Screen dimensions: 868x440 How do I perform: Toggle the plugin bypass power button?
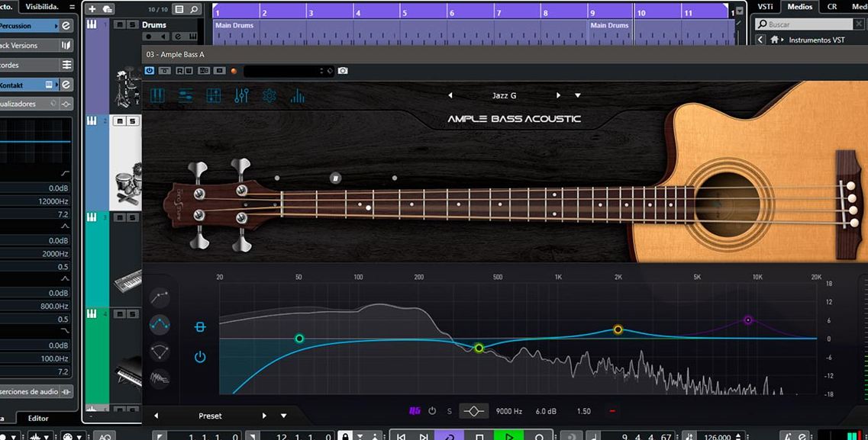pos(150,70)
